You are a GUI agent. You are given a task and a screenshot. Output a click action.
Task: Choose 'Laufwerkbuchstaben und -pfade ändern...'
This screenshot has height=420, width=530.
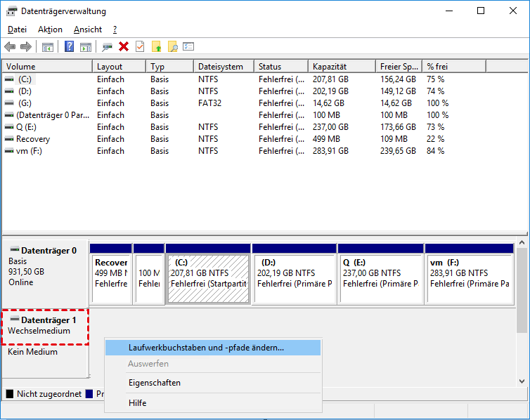click(x=206, y=348)
